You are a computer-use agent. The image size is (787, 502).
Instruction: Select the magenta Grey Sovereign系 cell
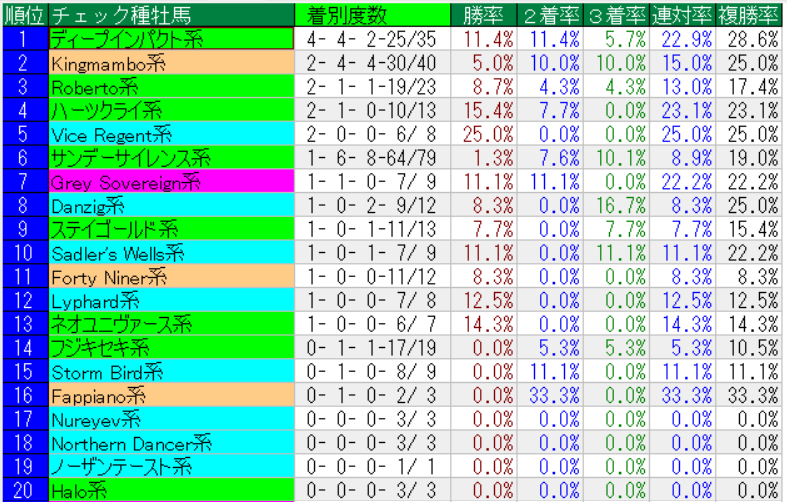(x=171, y=181)
